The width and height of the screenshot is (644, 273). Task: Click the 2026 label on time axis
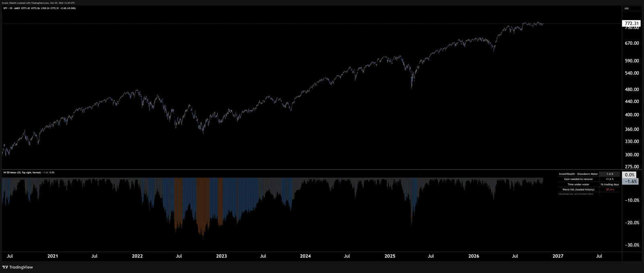pyautogui.click(x=474, y=256)
